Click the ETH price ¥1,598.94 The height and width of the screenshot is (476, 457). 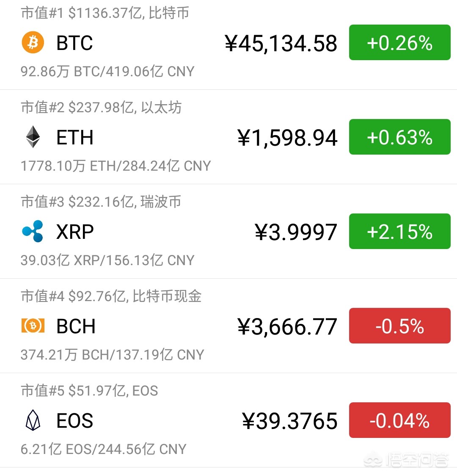click(x=287, y=138)
